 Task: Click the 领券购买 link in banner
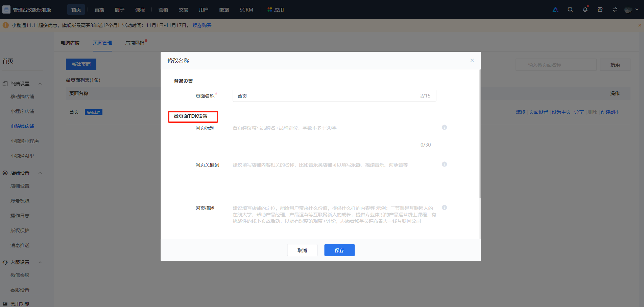pos(202,25)
